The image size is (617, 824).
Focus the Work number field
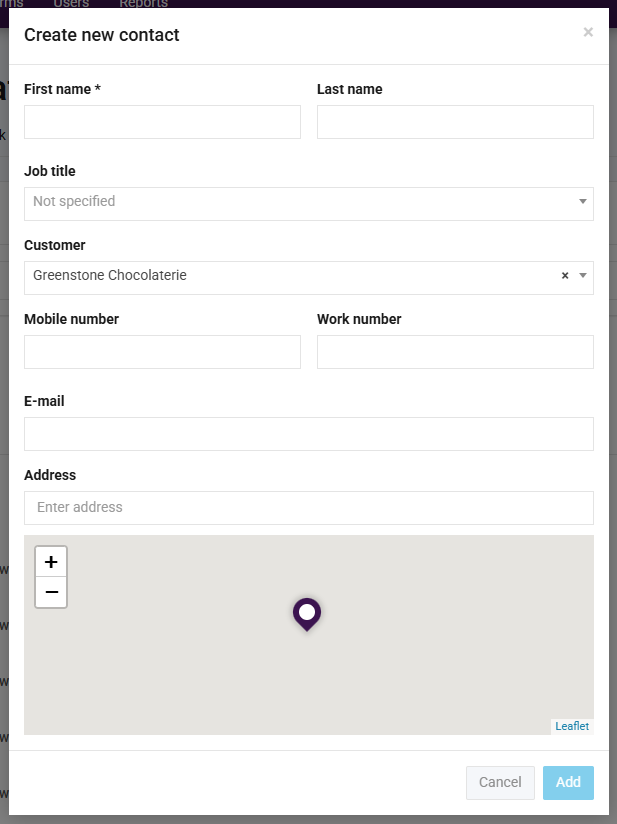click(x=455, y=352)
